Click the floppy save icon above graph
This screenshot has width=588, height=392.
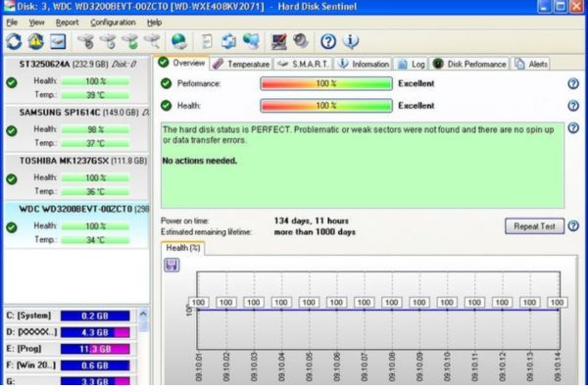click(171, 265)
